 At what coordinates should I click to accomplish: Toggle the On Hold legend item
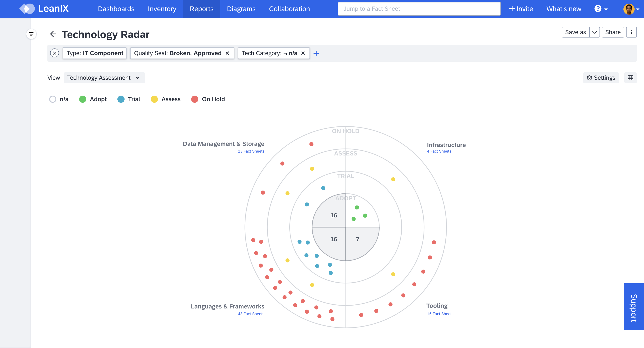[208, 99]
